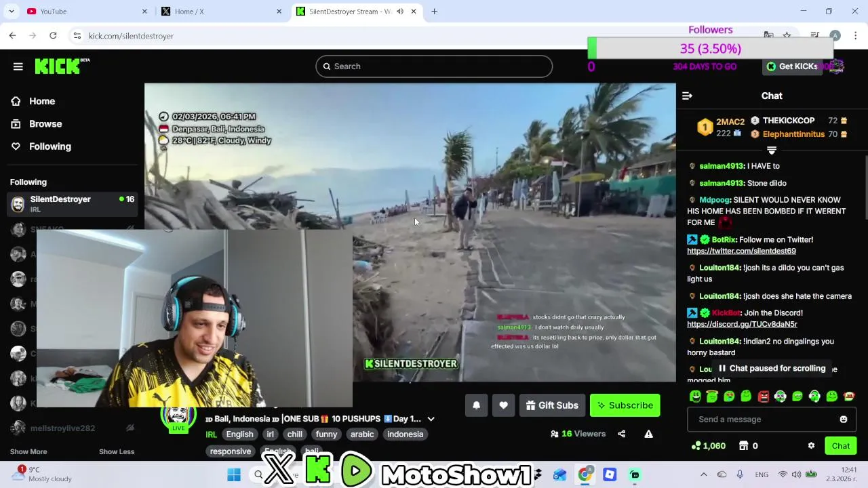Viewport: 868px width, 488px height.
Task: Open Windows Start menu
Action: tap(234, 475)
